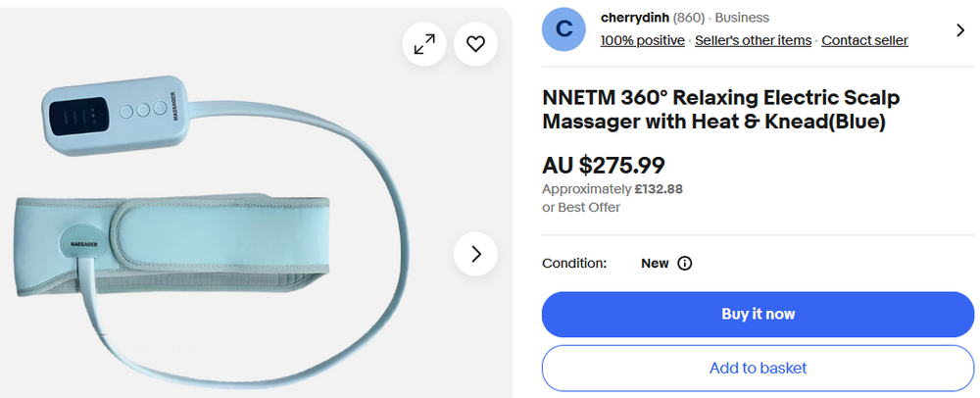Click the seller avatar circle with letter C
The width and height of the screenshot is (980, 398).
564,29
